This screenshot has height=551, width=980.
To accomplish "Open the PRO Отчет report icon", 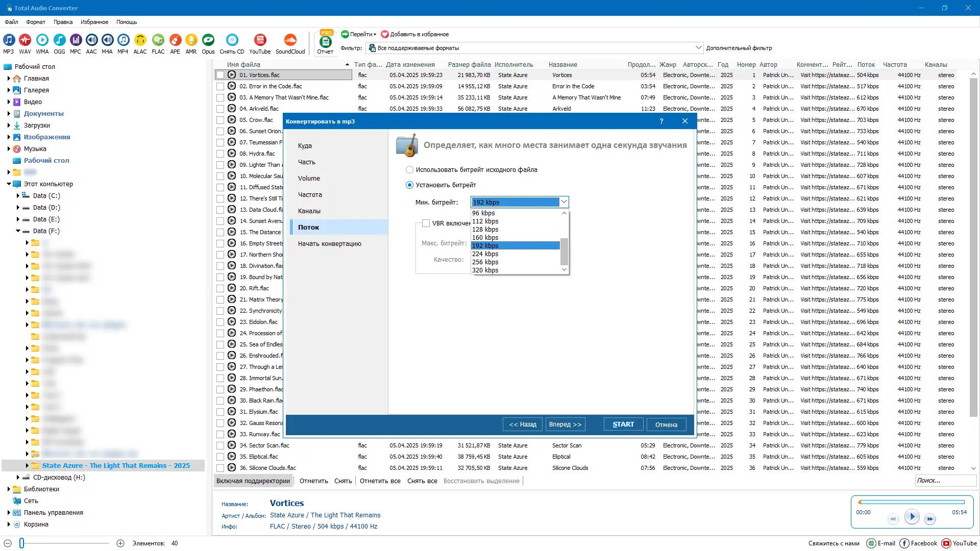I will click(325, 42).
